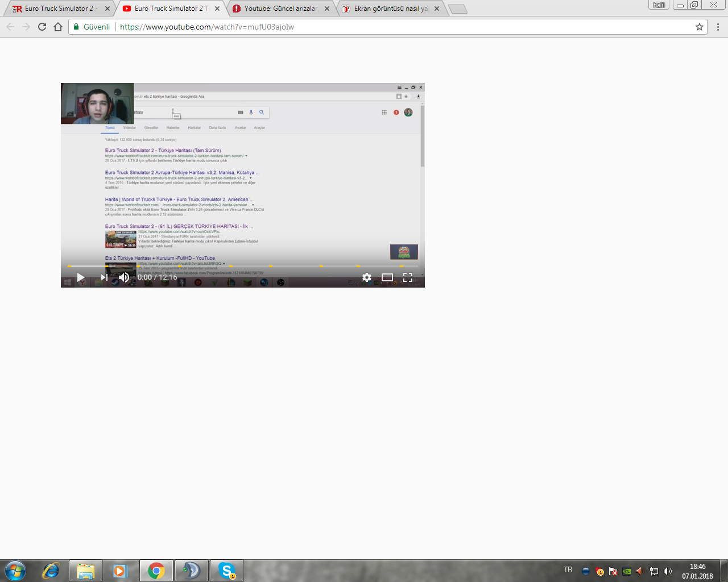Switch the player to theater mode
This screenshot has width=728, height=582.
(387, 277)
